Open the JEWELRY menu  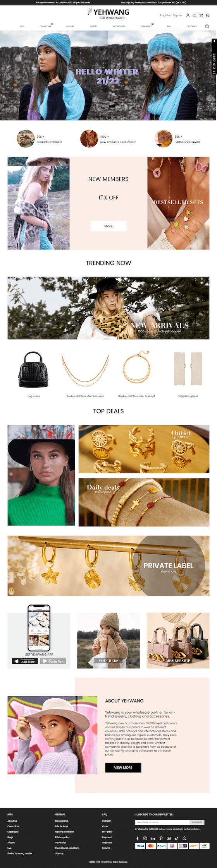(x=94, y=26)
